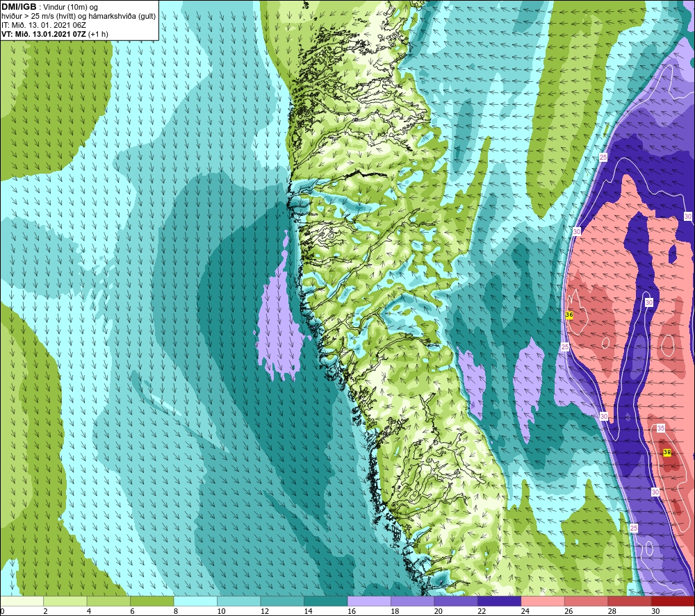This screenshot has width=695, height=616.
Task: Click the legend scale value 18
Action: (395, 612)
